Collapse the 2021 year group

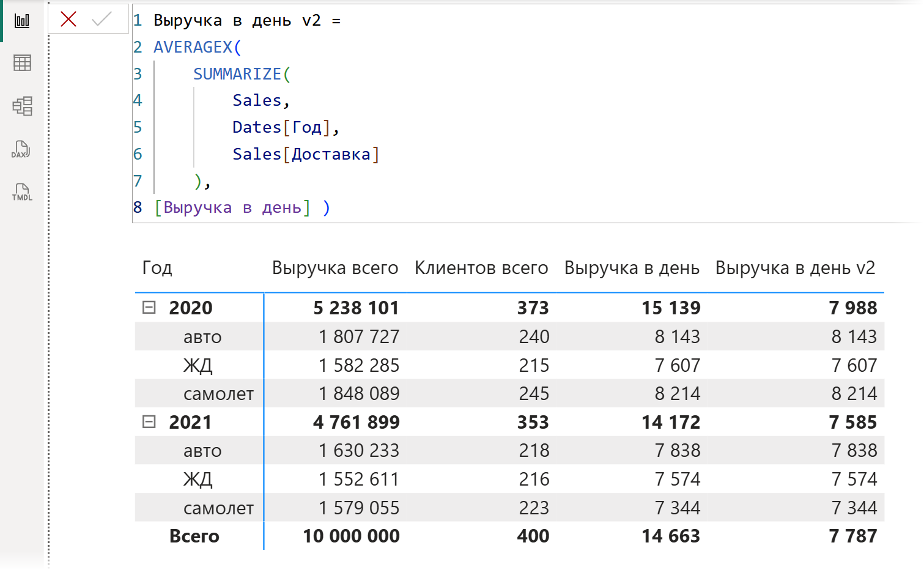click(x=149, y=422)
